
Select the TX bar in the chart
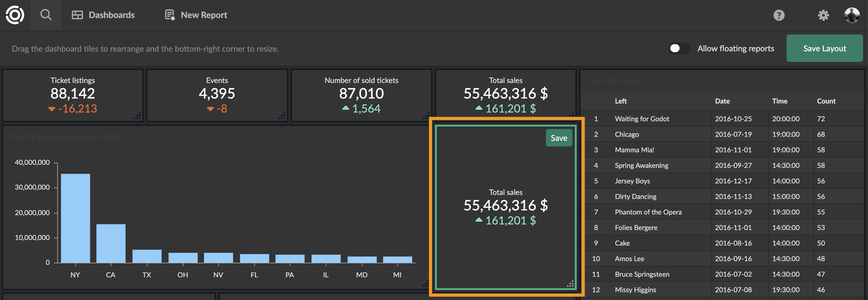147,256
